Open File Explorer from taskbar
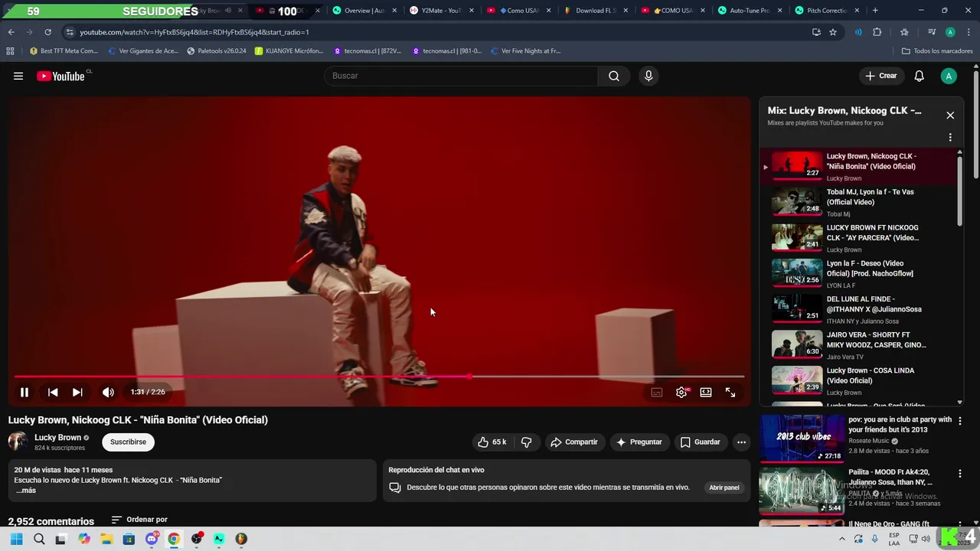 tap(106, 539)
